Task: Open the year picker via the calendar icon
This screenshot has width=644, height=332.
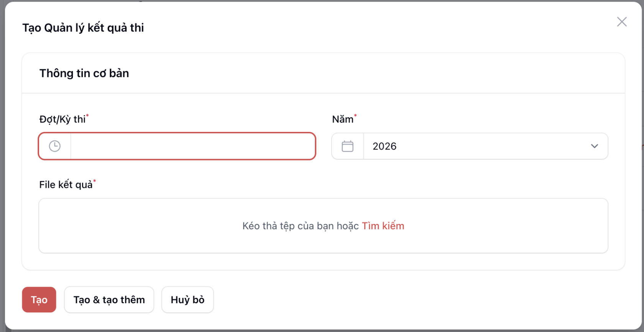Action: point(347,146)
